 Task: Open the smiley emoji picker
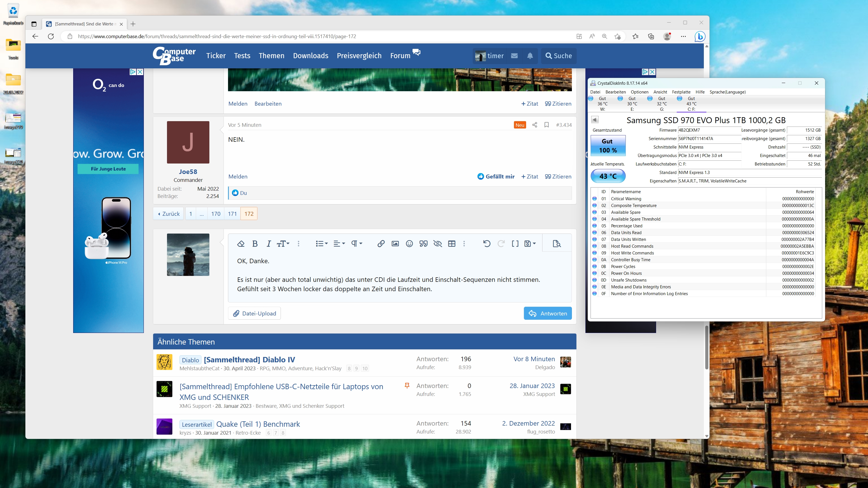point(409,243)
